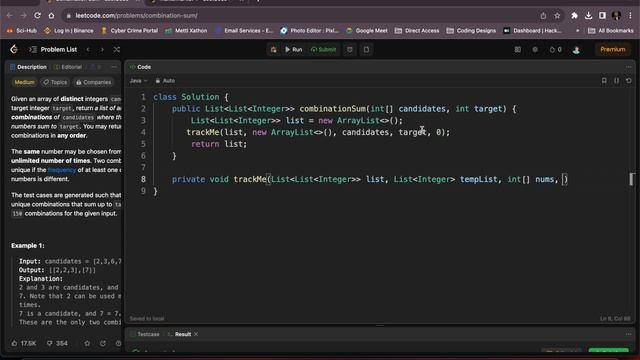This screenshot has height=360, width=640.
Task: Open the description panel more options
Action: pos(114,67)
